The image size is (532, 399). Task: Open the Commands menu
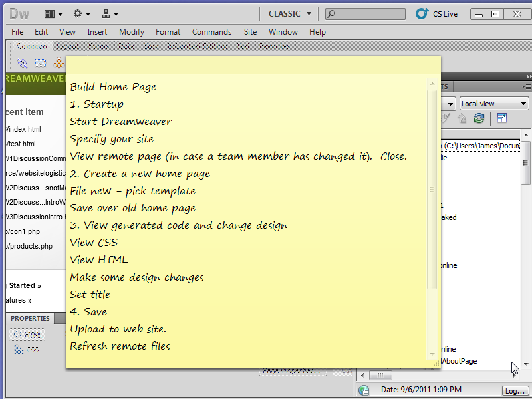[211, 31]
